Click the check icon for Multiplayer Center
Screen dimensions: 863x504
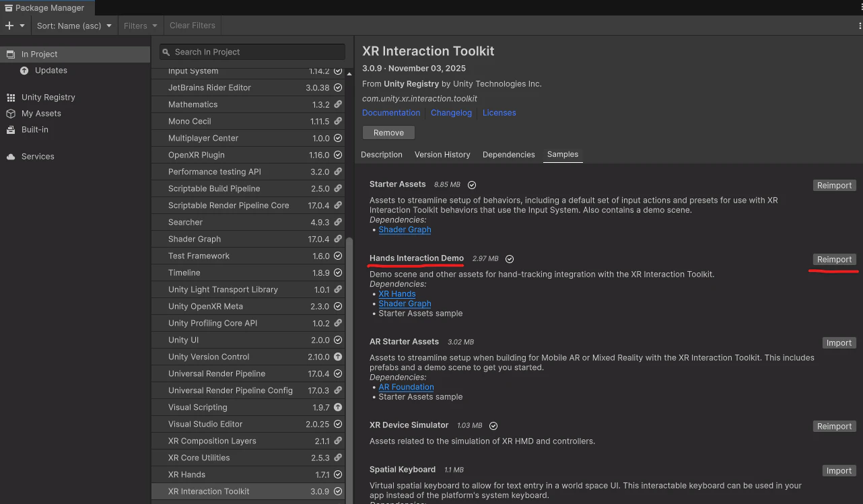(x=338, y=138)
